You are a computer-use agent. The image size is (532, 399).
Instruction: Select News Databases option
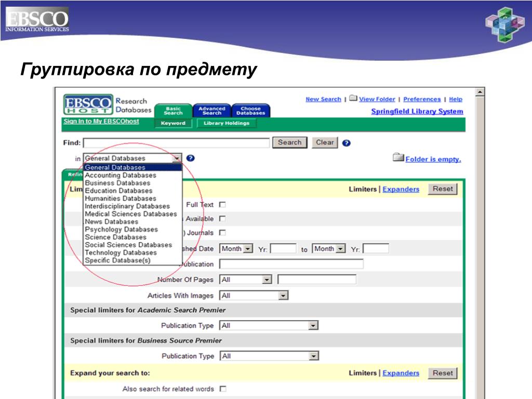coord(111,222)
